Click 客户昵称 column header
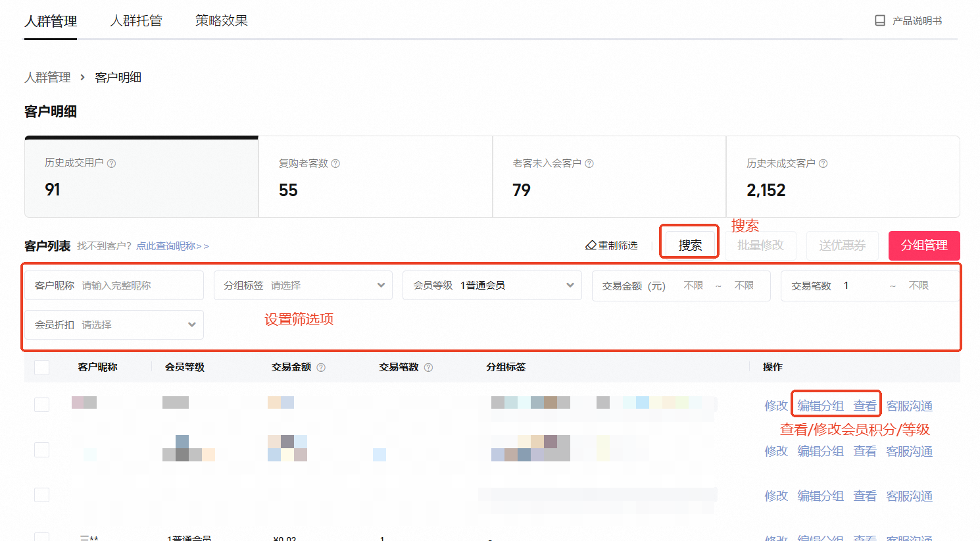Viewport: 980px width, 541px height. coord(97,367)
